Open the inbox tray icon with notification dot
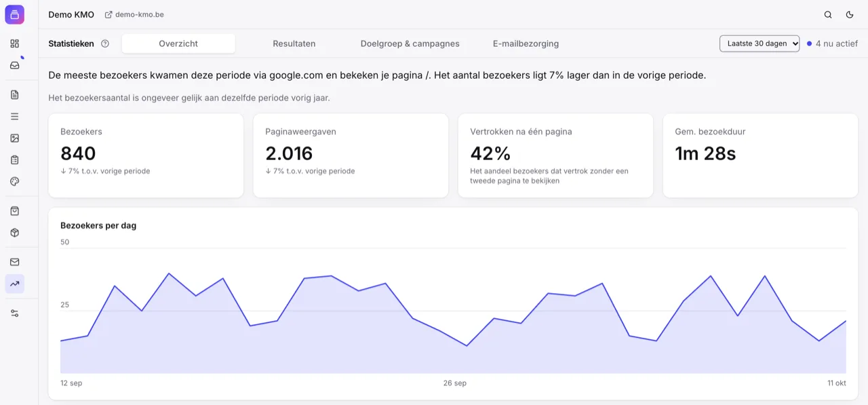 14,65
